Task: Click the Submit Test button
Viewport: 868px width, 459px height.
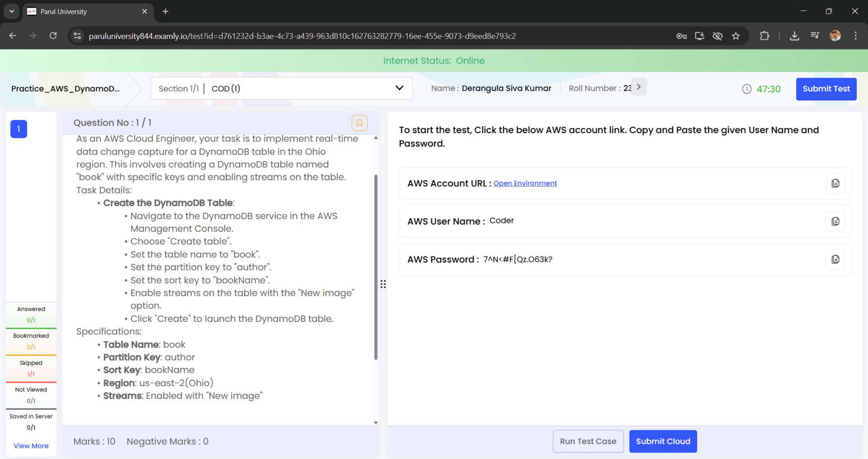Action: pos(826,89)
